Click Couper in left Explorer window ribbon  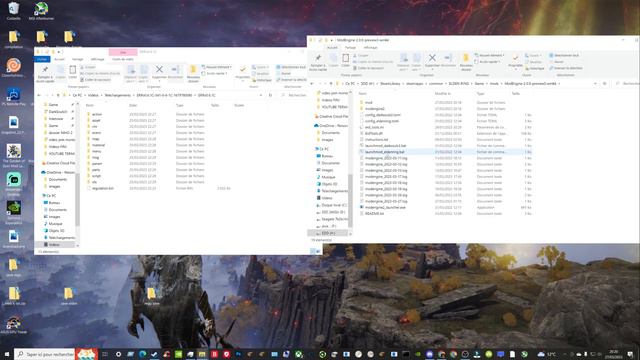coord(87,67)
